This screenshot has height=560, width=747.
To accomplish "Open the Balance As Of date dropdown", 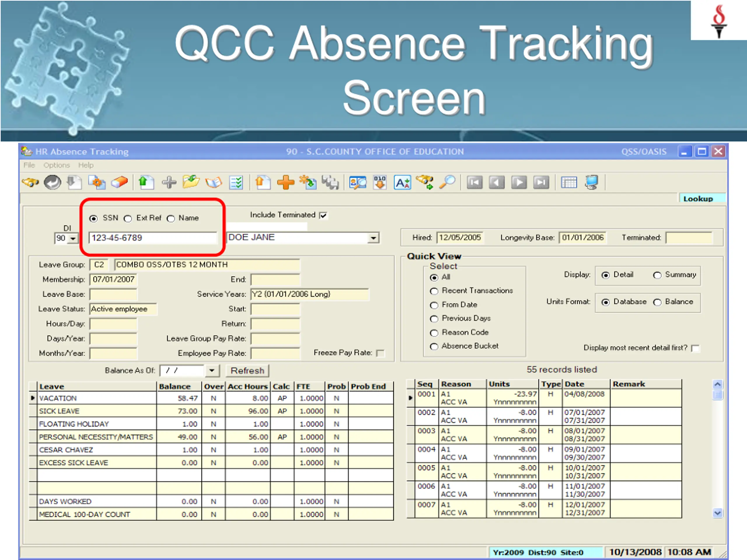I will click(212, 371).
